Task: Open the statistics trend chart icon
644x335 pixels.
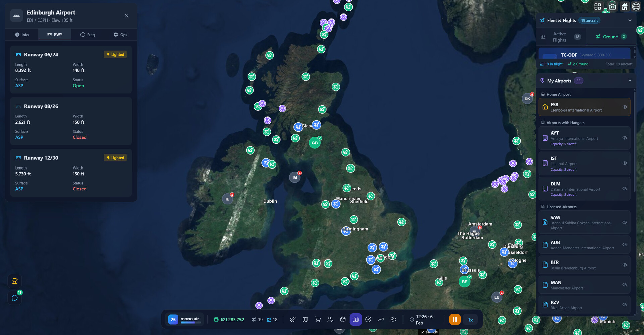Action: (x=381, y=319)
